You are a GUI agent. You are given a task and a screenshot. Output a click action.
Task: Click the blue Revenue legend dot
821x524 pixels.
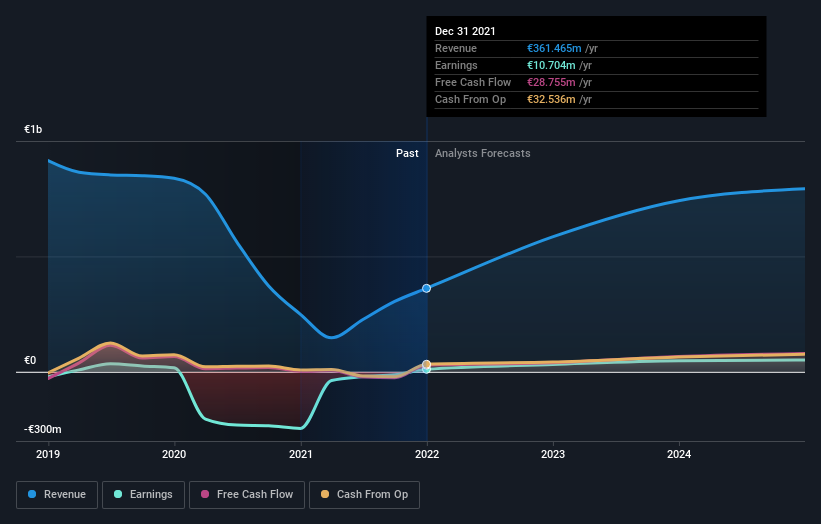coord(32,494)
